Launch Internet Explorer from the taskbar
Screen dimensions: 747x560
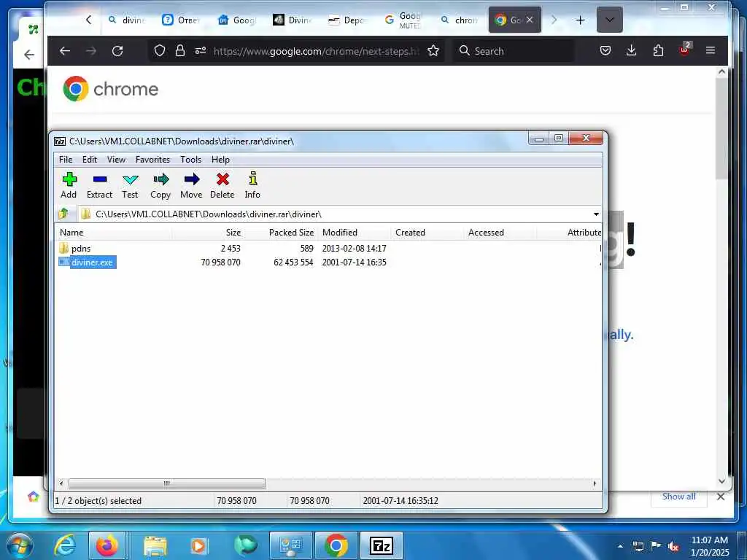65,545
